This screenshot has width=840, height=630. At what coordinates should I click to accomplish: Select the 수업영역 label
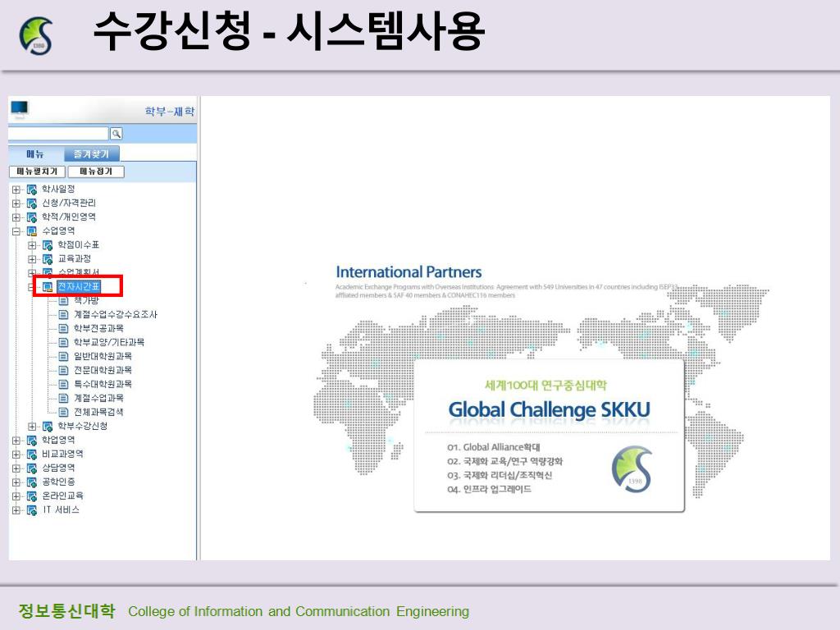click(x=58, y=231)
